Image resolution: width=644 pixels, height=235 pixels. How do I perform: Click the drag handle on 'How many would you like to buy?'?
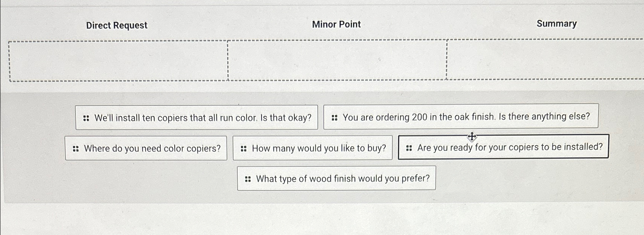(244, 148)
